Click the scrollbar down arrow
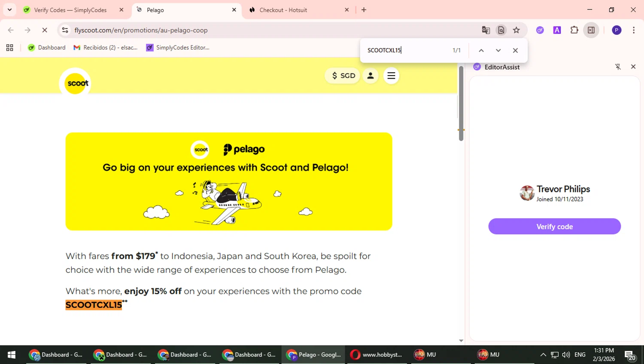This screenshot has height=364, width=644. click(461, 341)
